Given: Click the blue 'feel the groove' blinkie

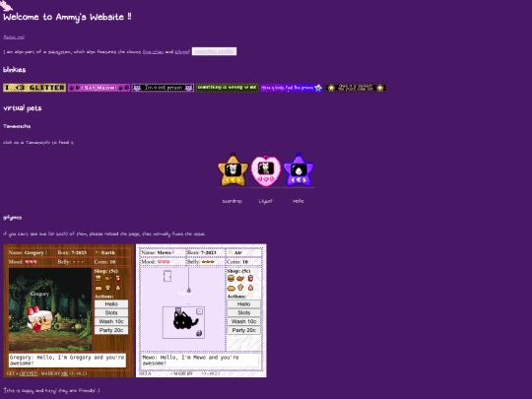Looking at the screenshot, I should 292,88.
